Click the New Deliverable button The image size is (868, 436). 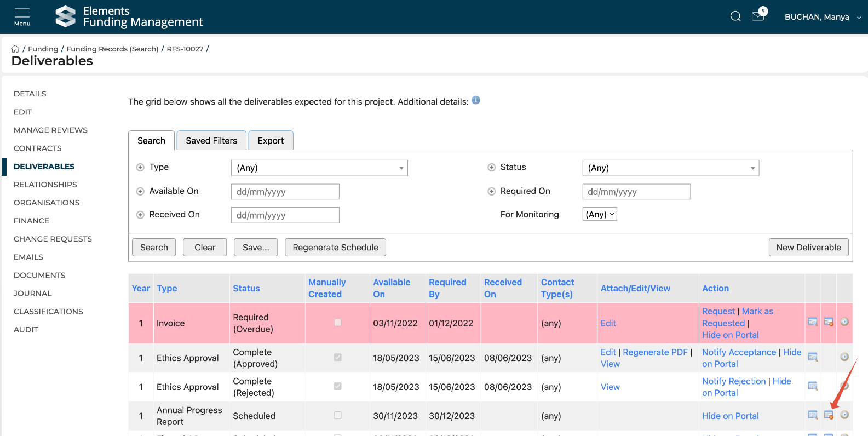point(808,248)
